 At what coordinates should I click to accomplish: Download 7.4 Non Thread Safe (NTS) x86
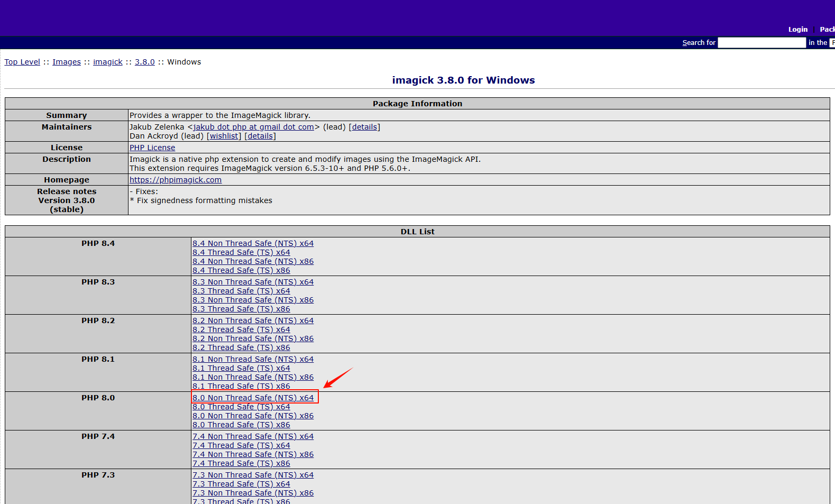pos(253,454)
